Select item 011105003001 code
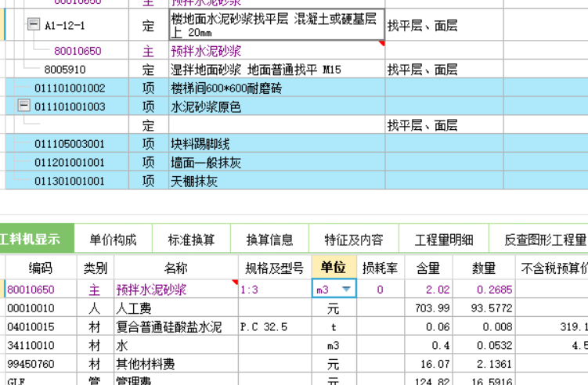Image resolution: width=588 pixels, height=385 pixels. click(x=70, y=143)
